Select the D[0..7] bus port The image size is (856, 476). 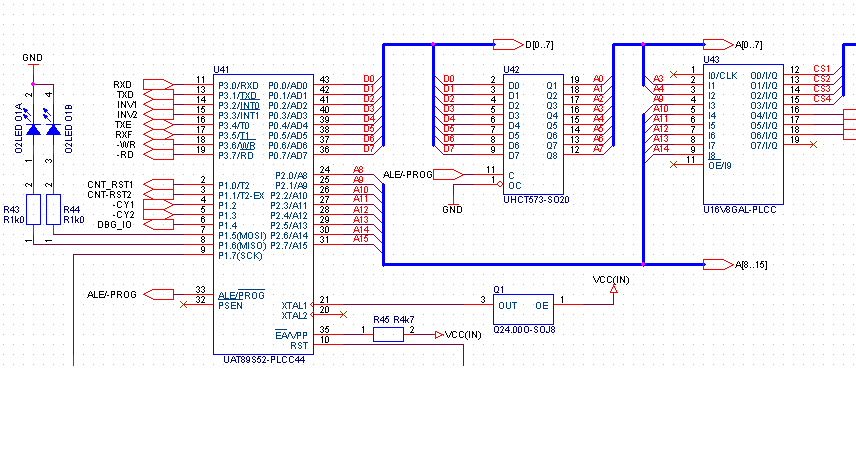coord(508,44)
